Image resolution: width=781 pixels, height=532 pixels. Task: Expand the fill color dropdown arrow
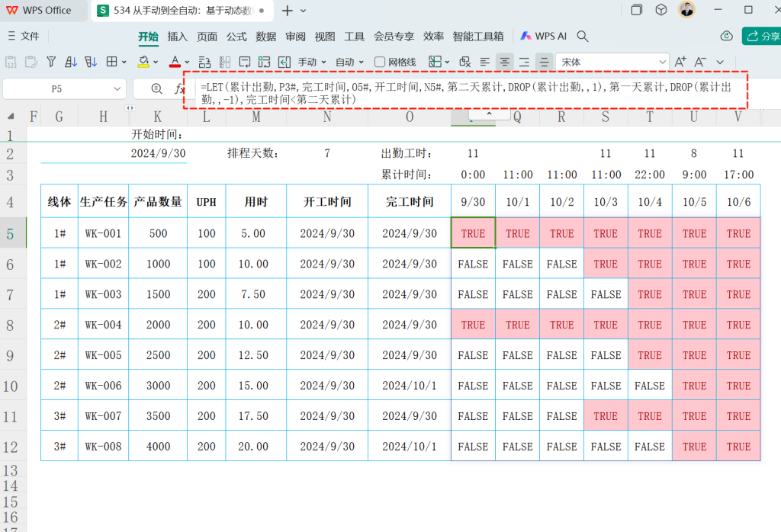pyautogui.click(x=156, y=62)
